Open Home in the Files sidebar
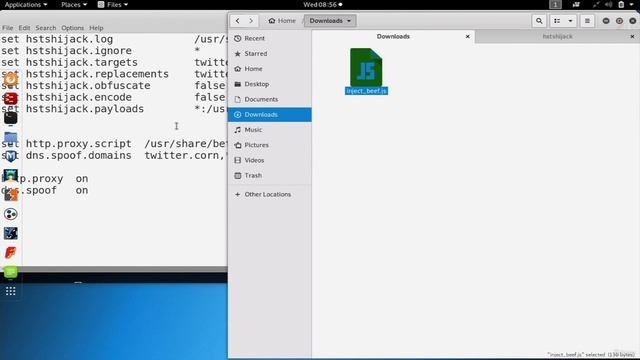 [269, 69]
